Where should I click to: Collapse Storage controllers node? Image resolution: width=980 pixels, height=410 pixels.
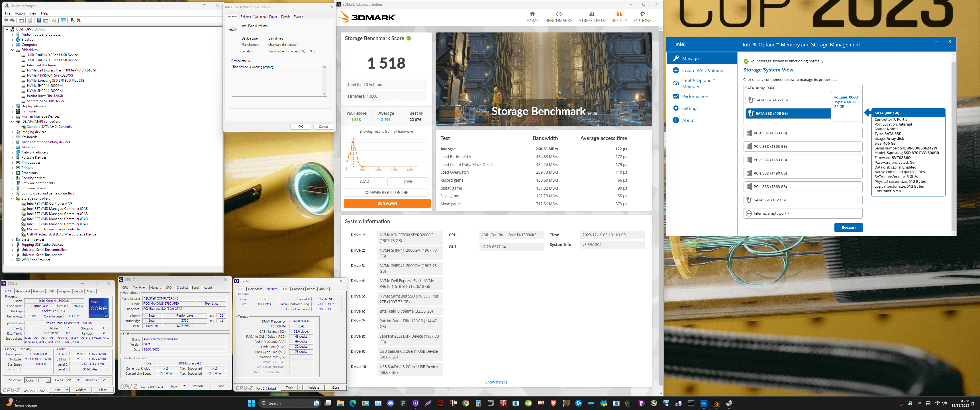[12, 198]
